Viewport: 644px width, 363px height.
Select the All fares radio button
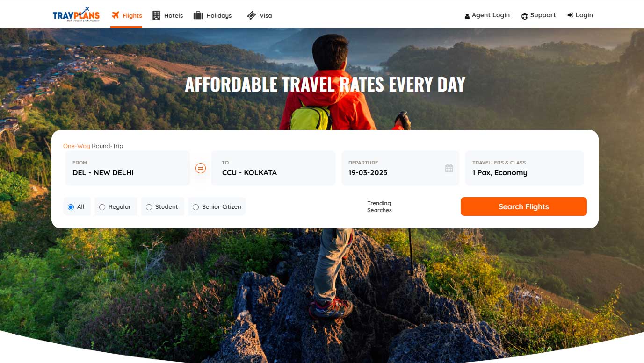tap(71, 207)
